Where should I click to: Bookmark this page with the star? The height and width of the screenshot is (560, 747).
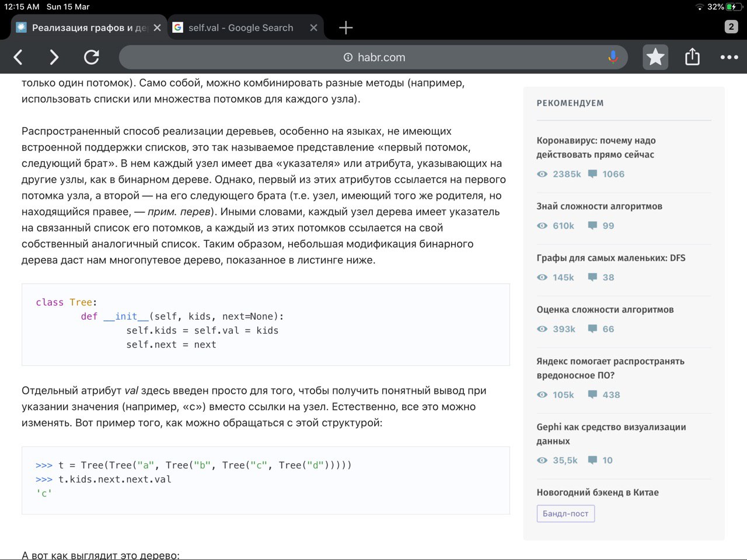point(655,57)
